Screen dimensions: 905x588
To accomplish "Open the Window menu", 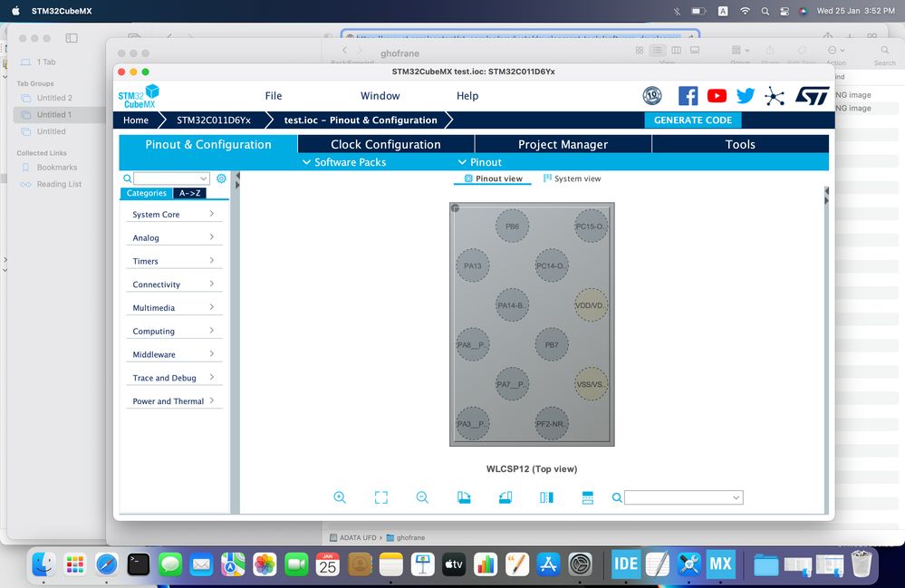I will pos(380,96).
